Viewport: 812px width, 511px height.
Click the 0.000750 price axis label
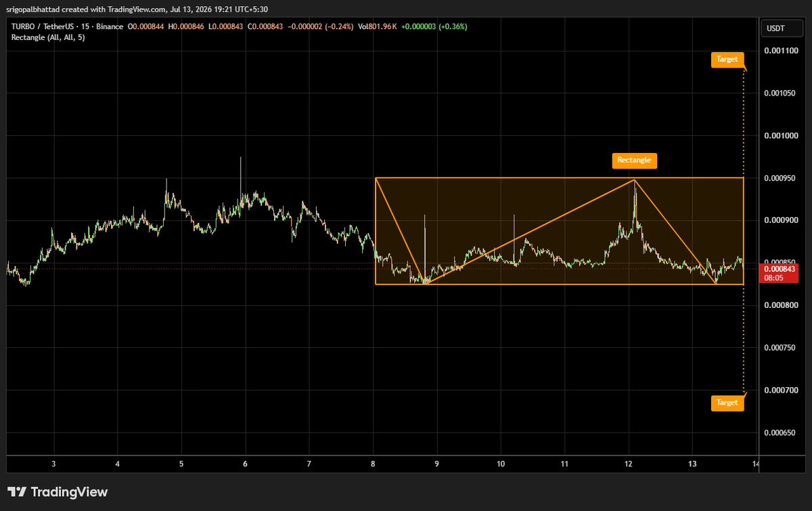(780, 348)
